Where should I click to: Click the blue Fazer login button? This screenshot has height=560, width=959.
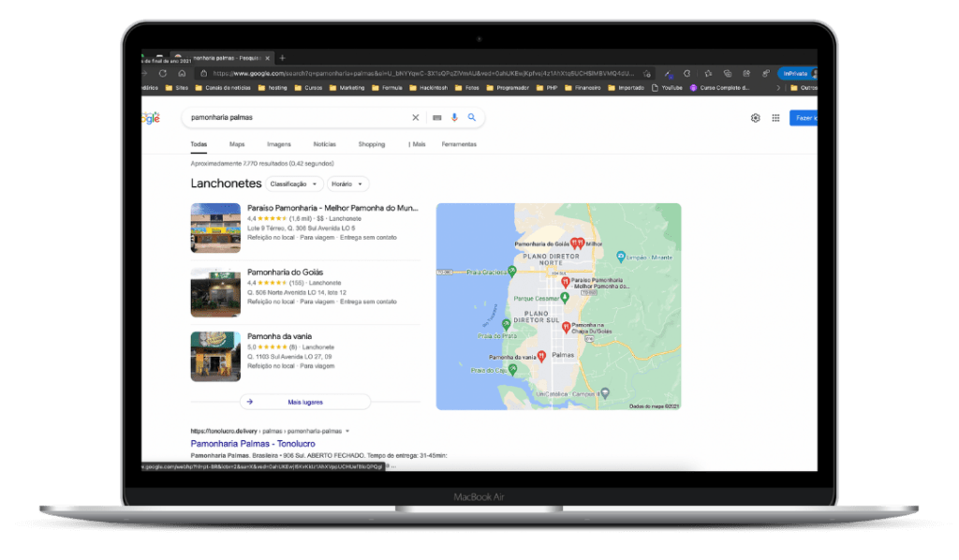point(803,118)
